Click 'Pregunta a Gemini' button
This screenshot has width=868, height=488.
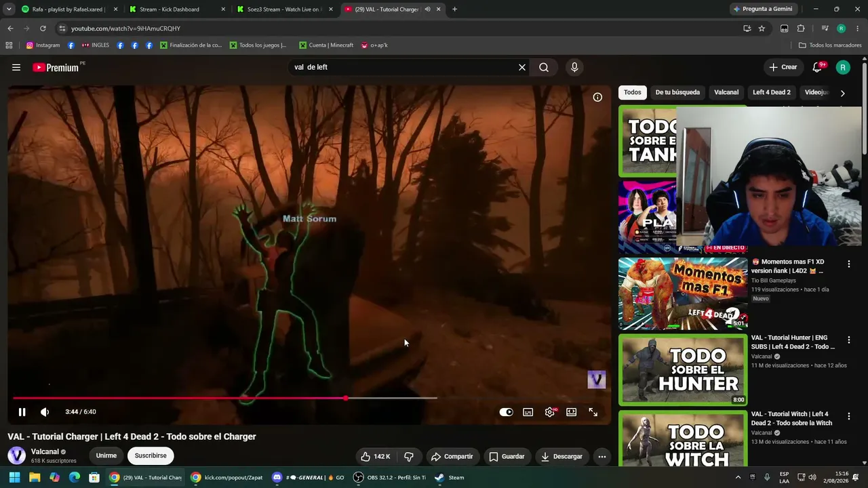[x=764, y=9]
